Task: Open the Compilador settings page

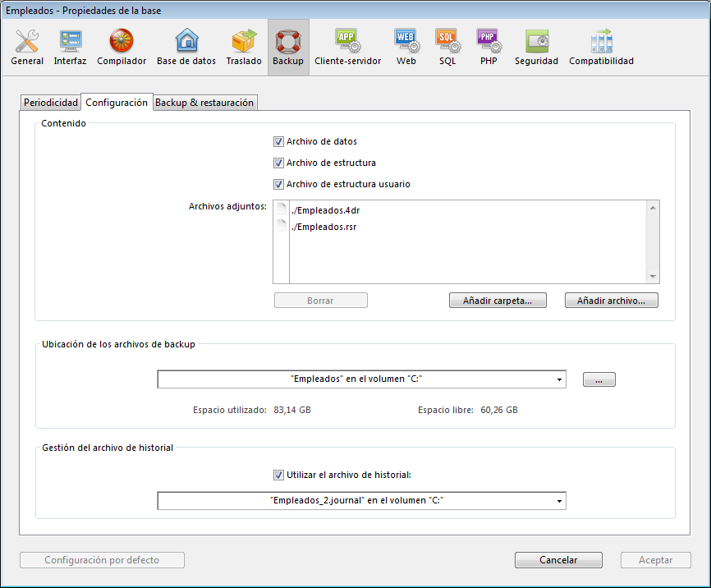Action: [122, 47]
